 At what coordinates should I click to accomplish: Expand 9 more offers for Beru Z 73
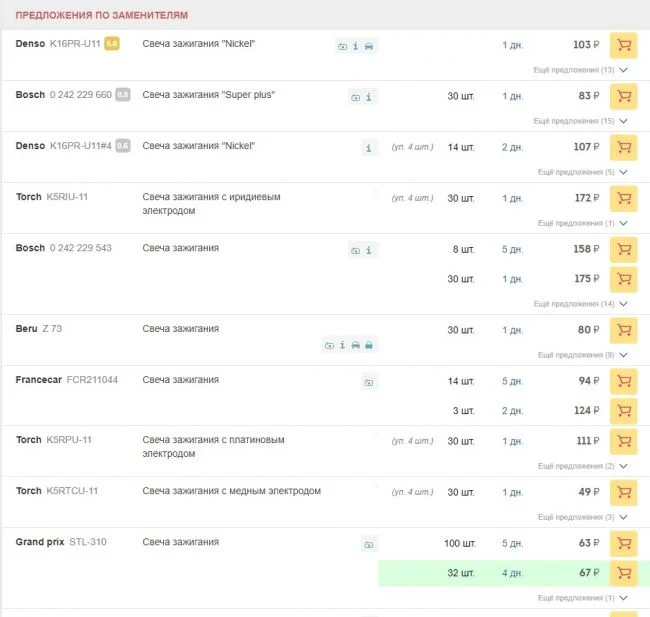[582, 354]
